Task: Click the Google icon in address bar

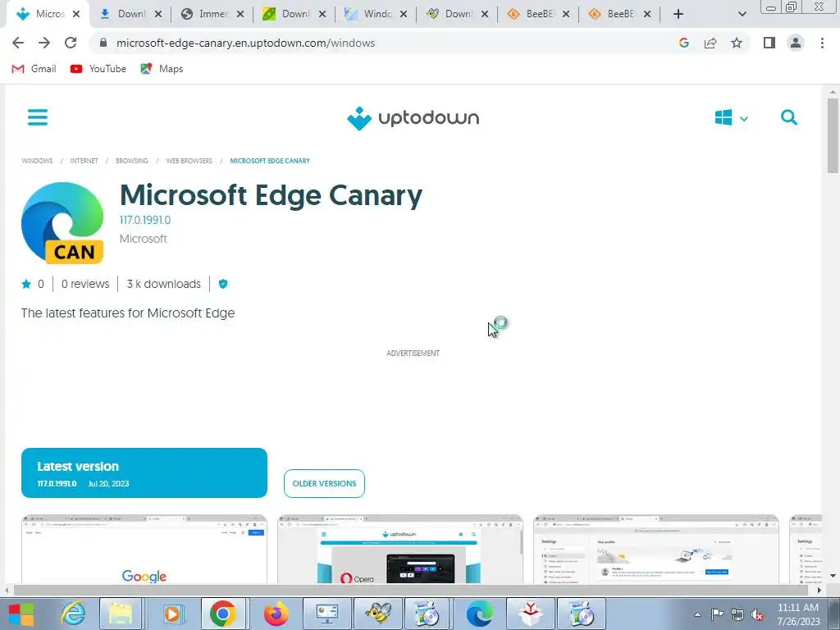Action: tap(683, 43)
